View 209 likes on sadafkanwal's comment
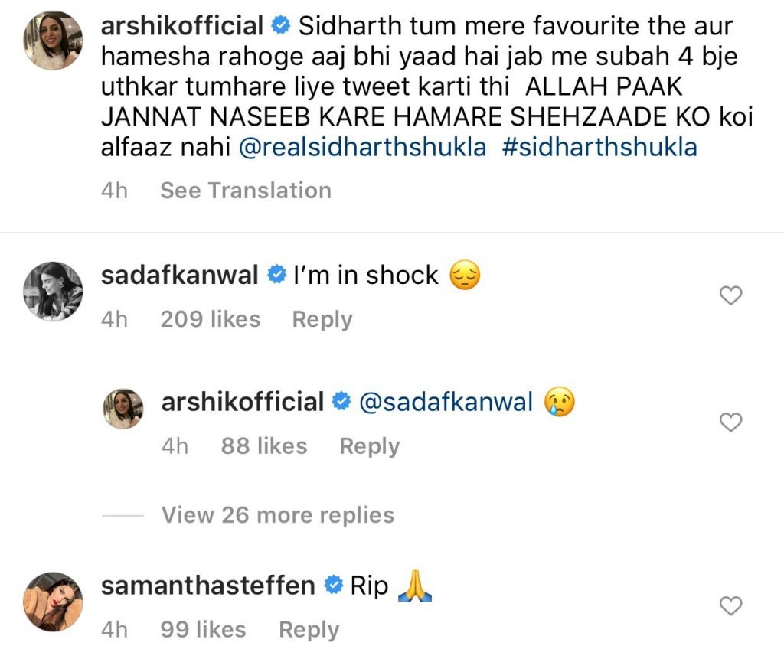 pyautogui.click(x=211, y=319)
